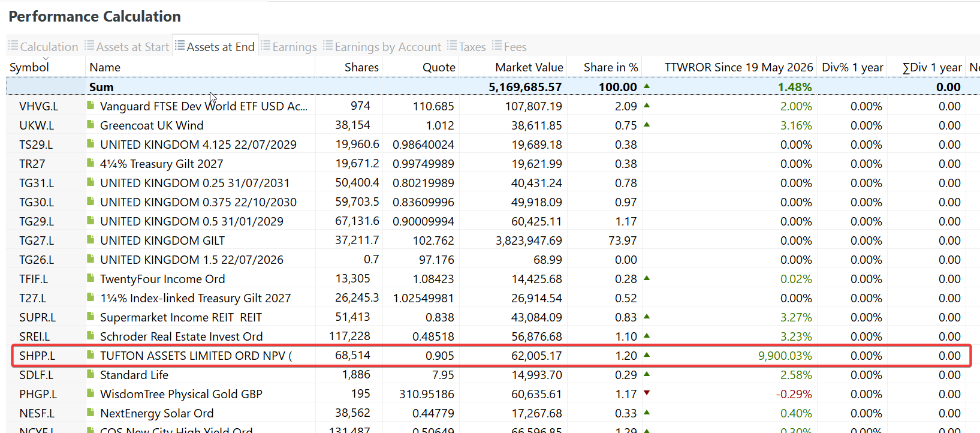Select the TUFTON ASSETS LIMITED ORD NPV name

(196, 356)
